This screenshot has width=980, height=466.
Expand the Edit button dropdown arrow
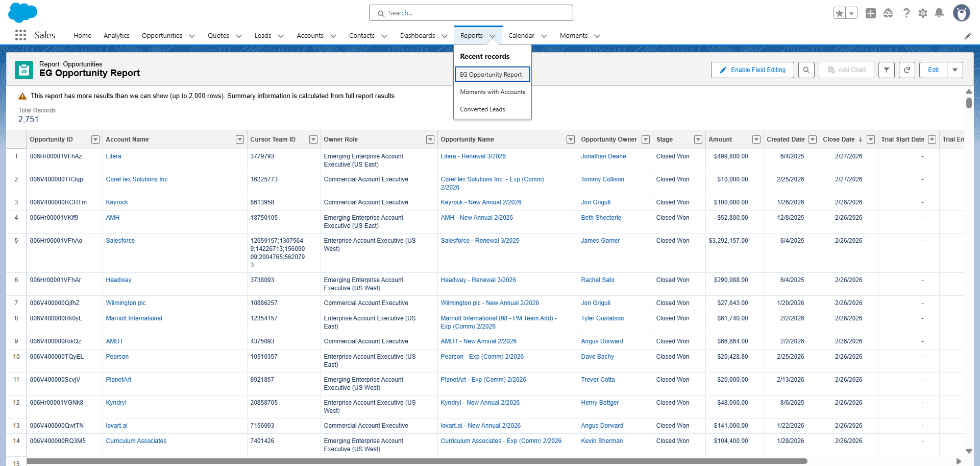pos(955,70)
